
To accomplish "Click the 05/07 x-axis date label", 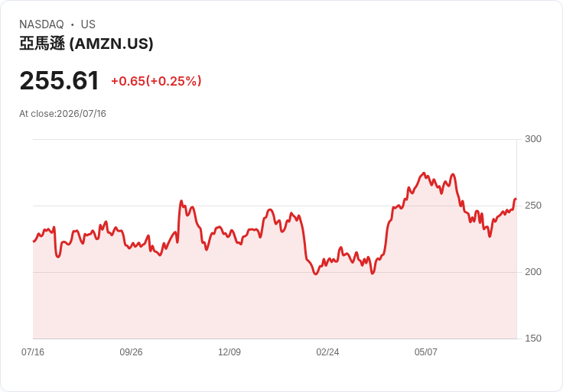I will coord(426,352).
